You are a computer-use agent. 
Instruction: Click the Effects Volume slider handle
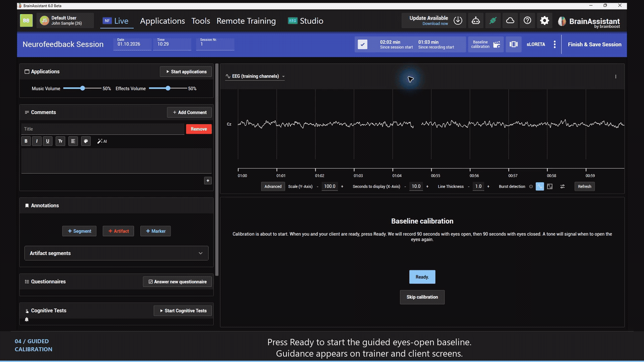pos(168,88)
